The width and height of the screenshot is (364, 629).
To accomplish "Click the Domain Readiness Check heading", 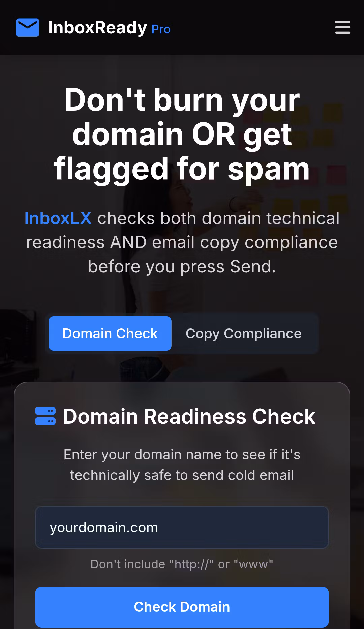I will click(189, 416).
